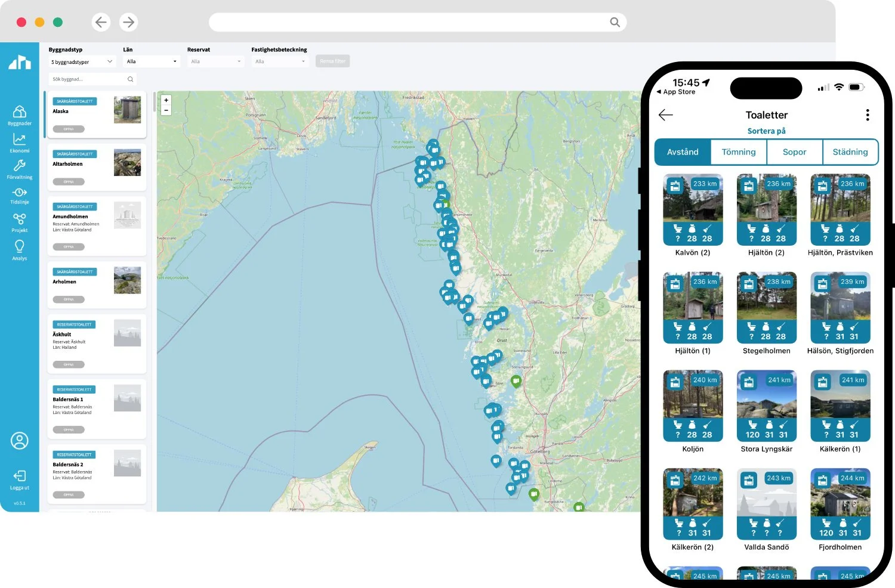Open the three-dot menu in phone app
The image size is (895, 588).
tap(868, 115)
